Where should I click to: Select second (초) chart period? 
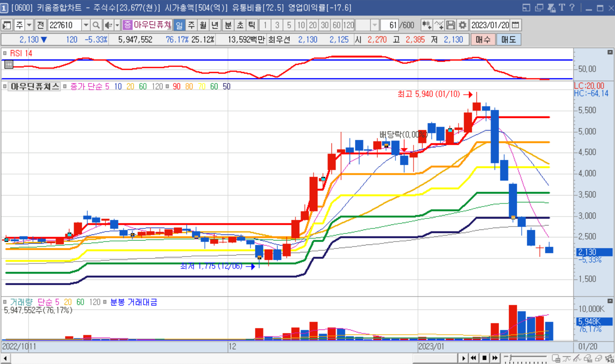click(x=240, y=25)
